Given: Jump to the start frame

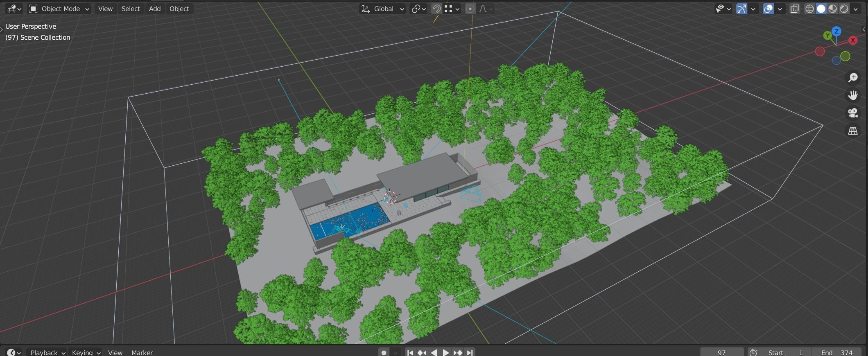Looking at the screenshot, I should tap(410, 352).
